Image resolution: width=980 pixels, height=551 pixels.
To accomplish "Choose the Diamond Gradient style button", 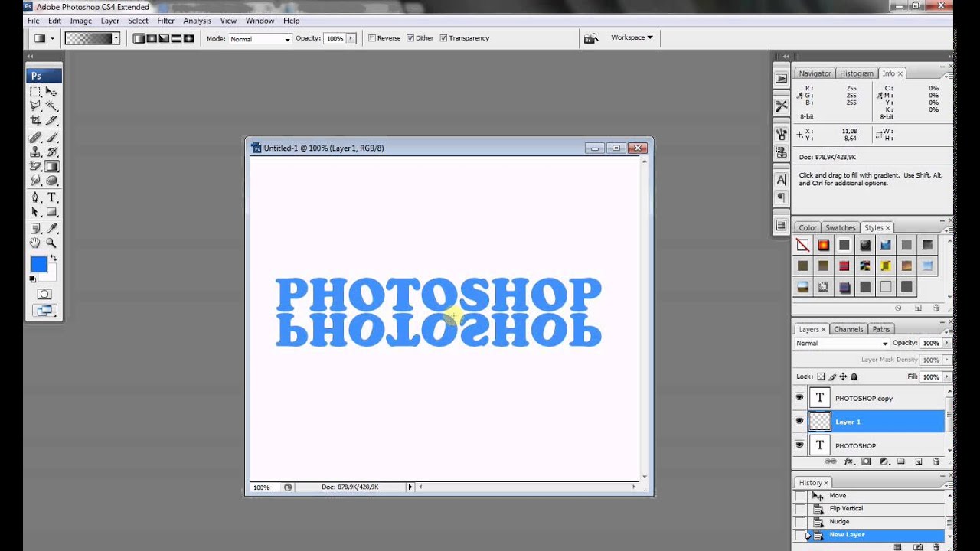I will [x=188, y=38].
